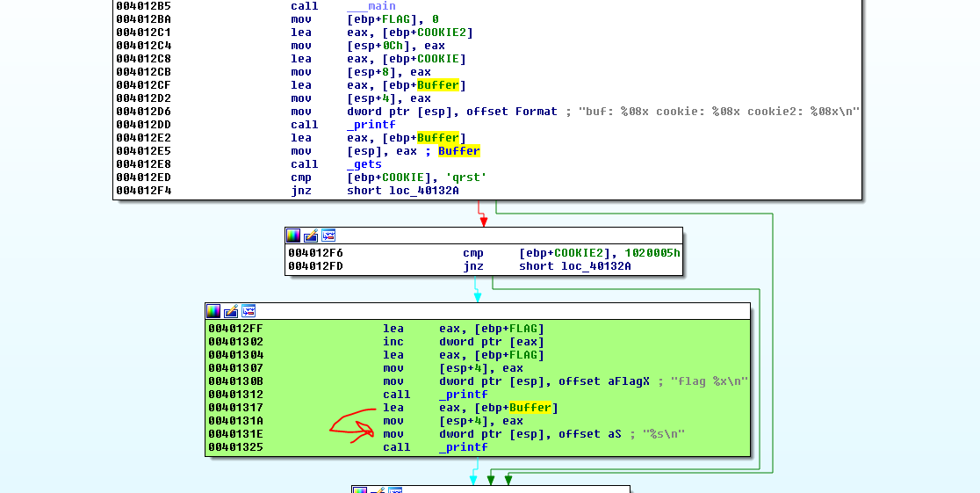Click group nodes icon on green block
This screenshot has width=980, height=493.
pyautogui.click(x=249, y=311)
